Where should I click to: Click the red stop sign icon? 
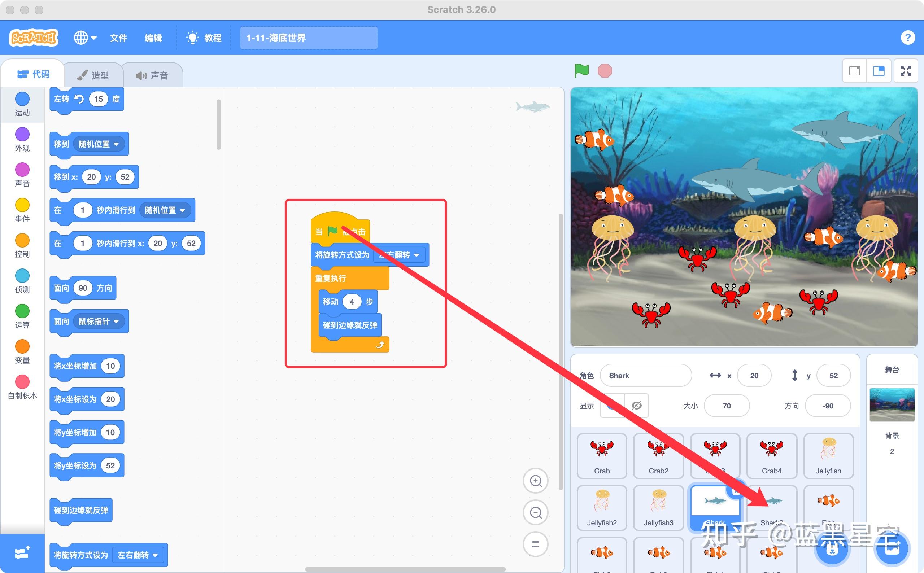pos(605,70)
